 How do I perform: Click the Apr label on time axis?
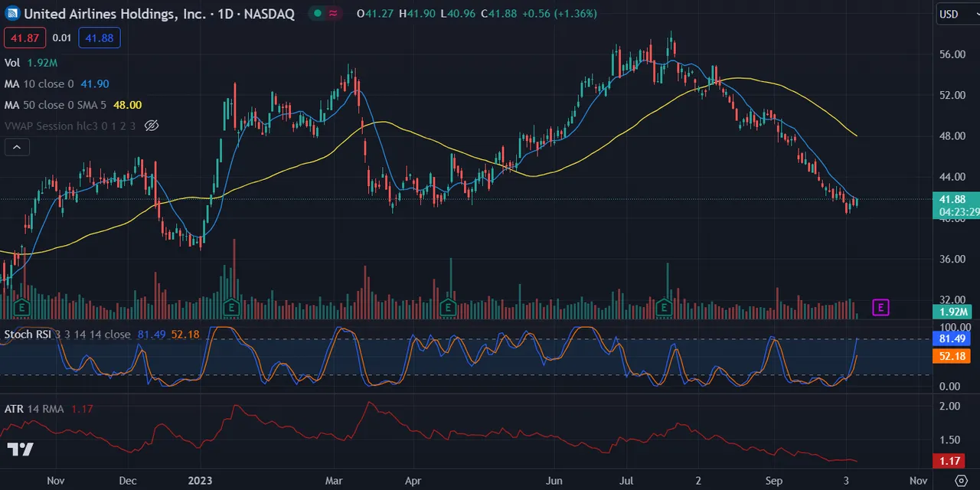coord(413,481)
